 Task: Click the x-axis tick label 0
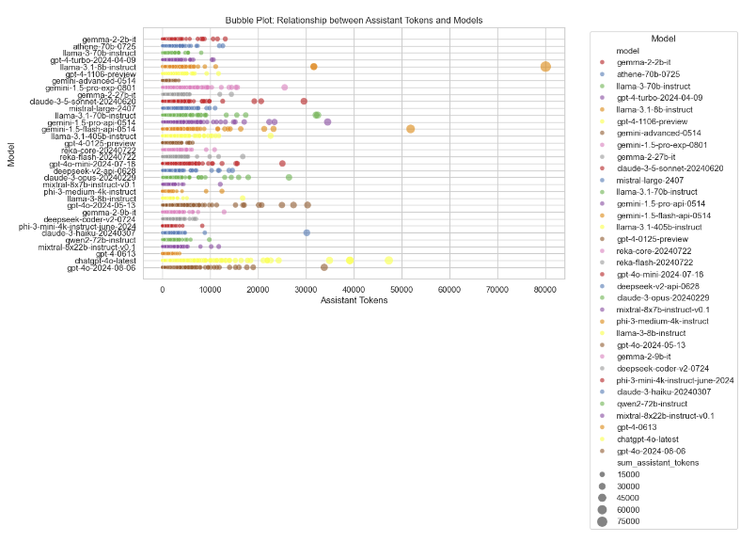[162, 290]
